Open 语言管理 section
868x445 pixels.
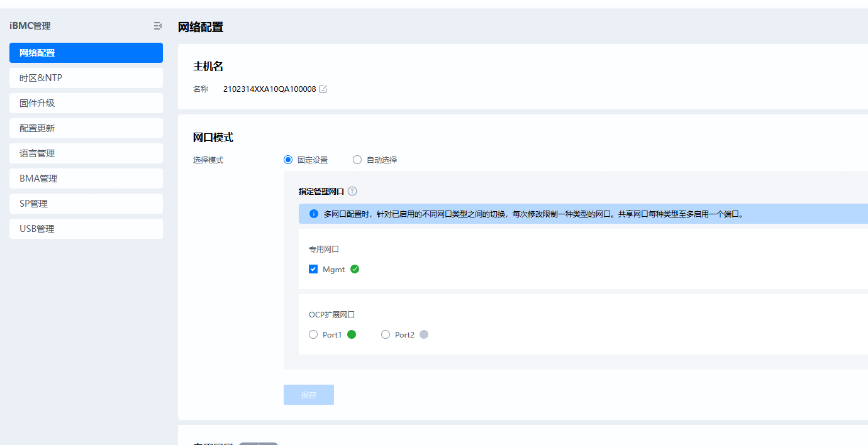coord(86,153)
